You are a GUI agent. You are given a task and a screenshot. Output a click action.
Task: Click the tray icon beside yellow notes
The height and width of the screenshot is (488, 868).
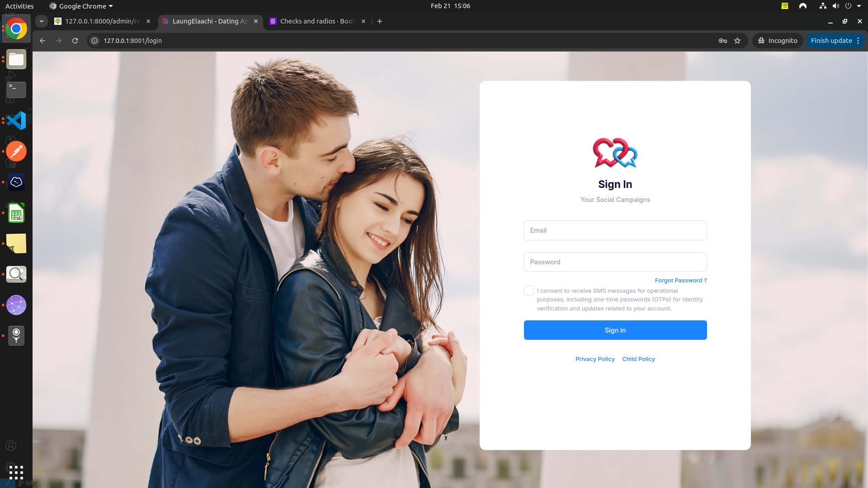click(x=803, y=6)
